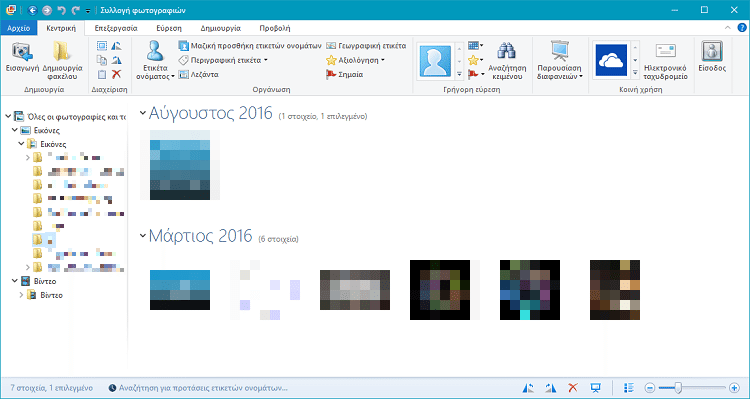Click rotate right icon in status bar

(551, 388)
